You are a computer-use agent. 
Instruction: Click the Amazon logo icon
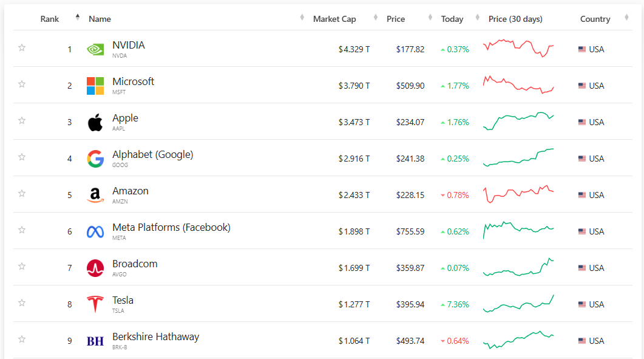[x=95, y=195]
